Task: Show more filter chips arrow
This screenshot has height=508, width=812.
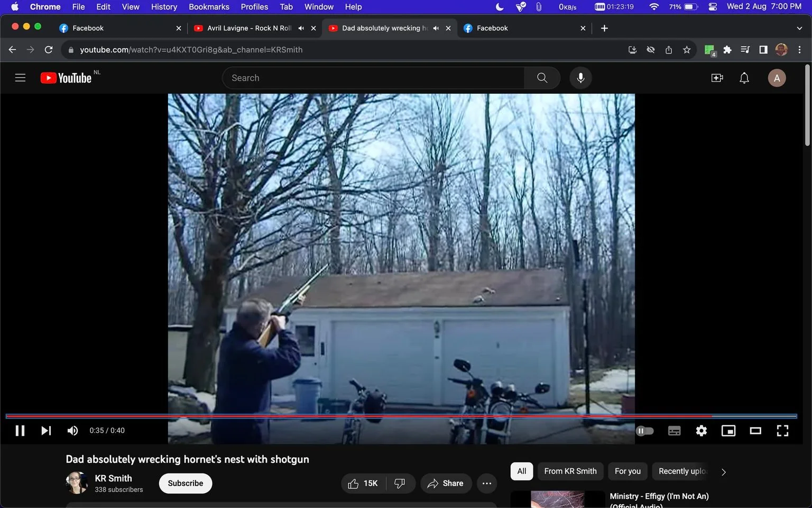Action: click(724, 472)
